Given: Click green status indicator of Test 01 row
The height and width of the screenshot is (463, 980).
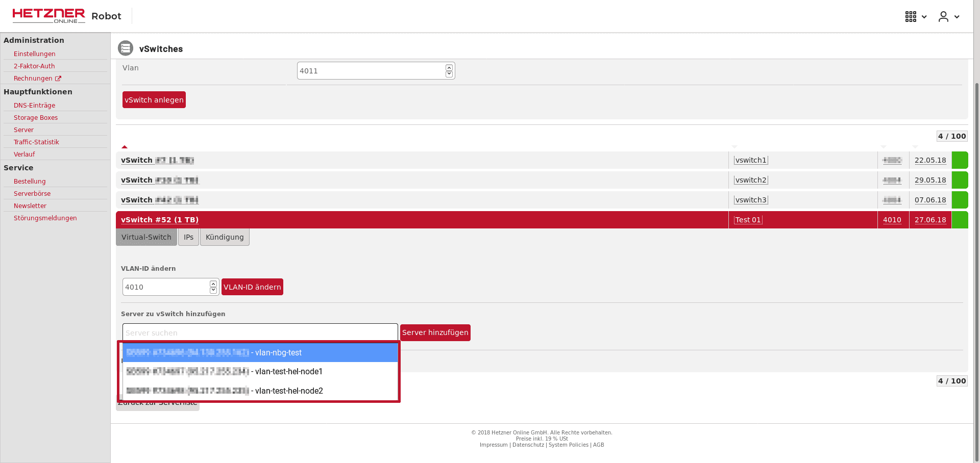Looking at the screenshot, I should pos(960,220).
